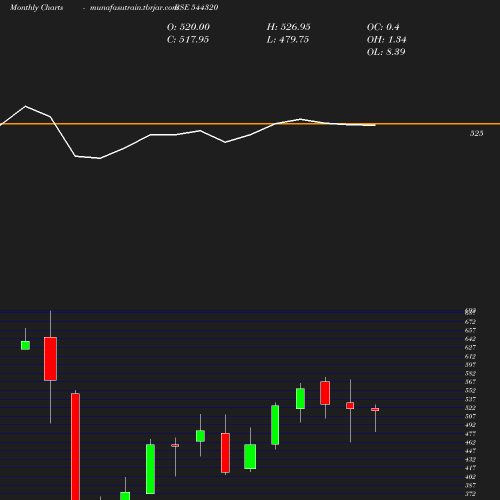The image size is (500, 500).
Task: Click the "507" price axis label
Action: pos(470,416)
